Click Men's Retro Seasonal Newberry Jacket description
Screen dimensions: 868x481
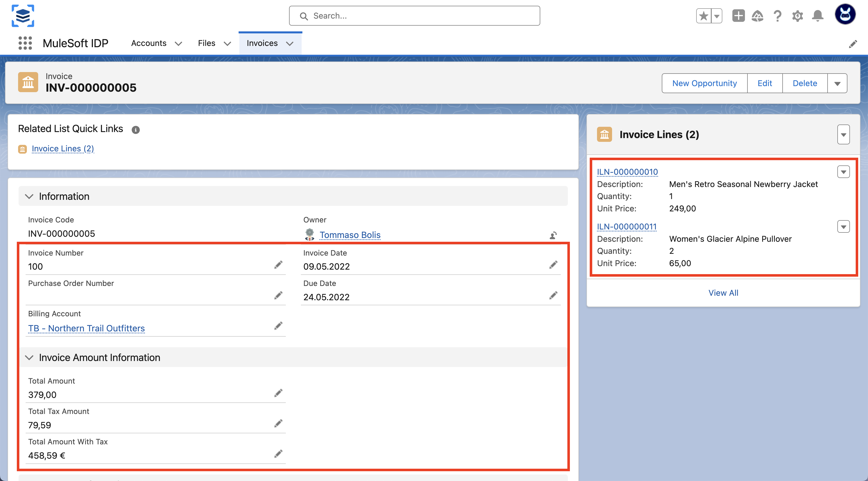point(743,184)
